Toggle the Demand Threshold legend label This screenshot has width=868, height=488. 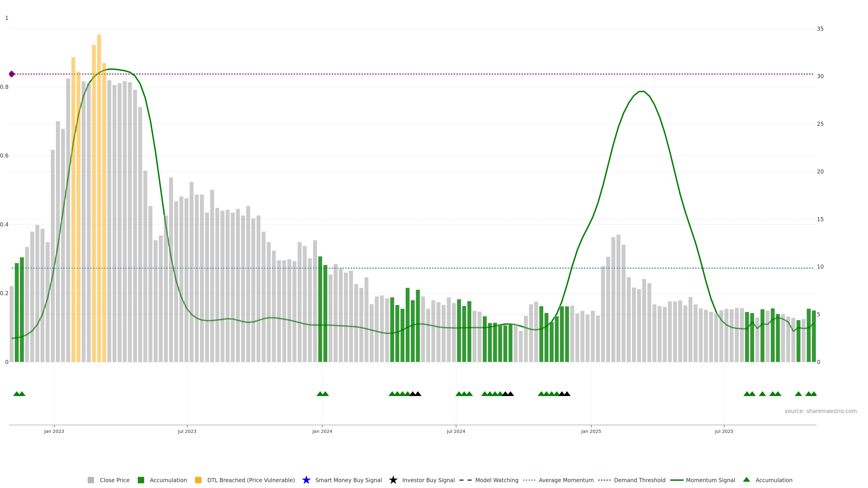tap(639, 480)
